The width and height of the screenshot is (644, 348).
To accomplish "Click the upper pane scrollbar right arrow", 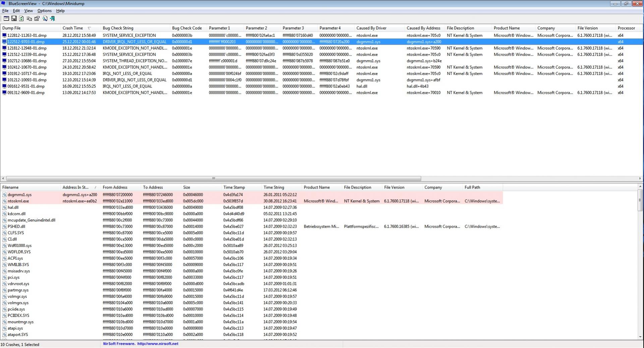I will click(x=641, y=179).
